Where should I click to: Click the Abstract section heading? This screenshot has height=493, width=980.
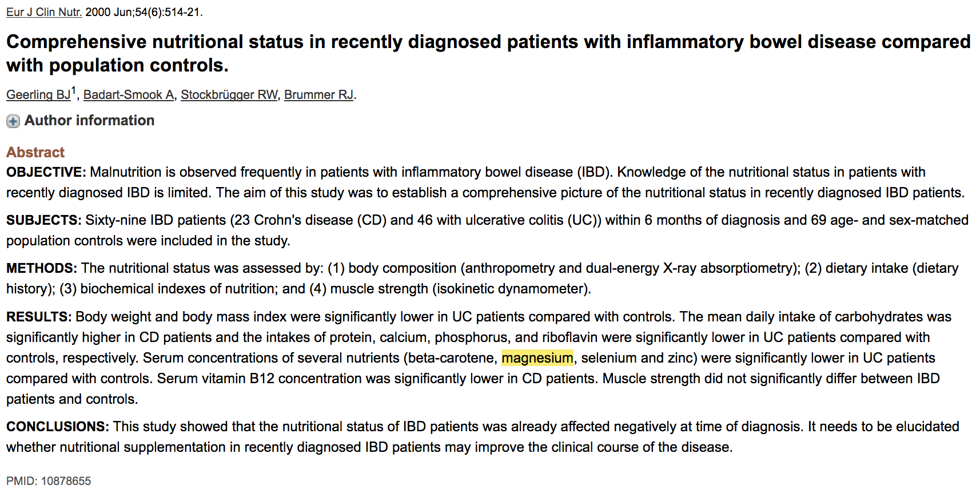tap(35, 152)
